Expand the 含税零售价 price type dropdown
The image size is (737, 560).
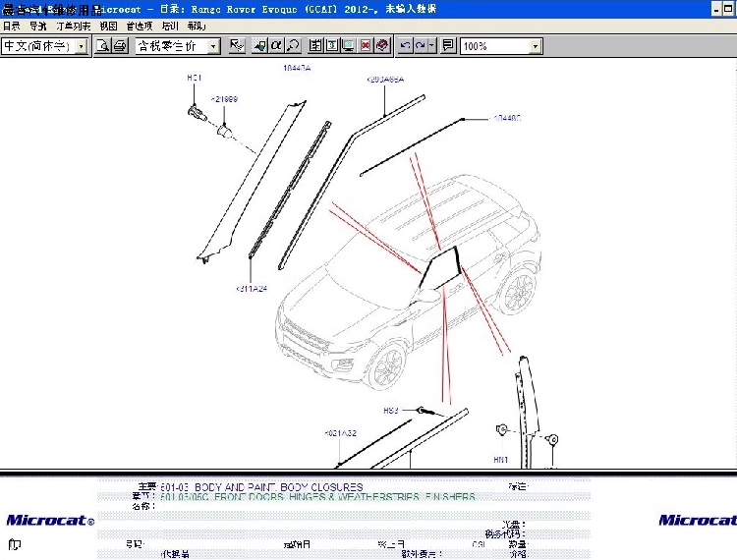tap(178, 46)
